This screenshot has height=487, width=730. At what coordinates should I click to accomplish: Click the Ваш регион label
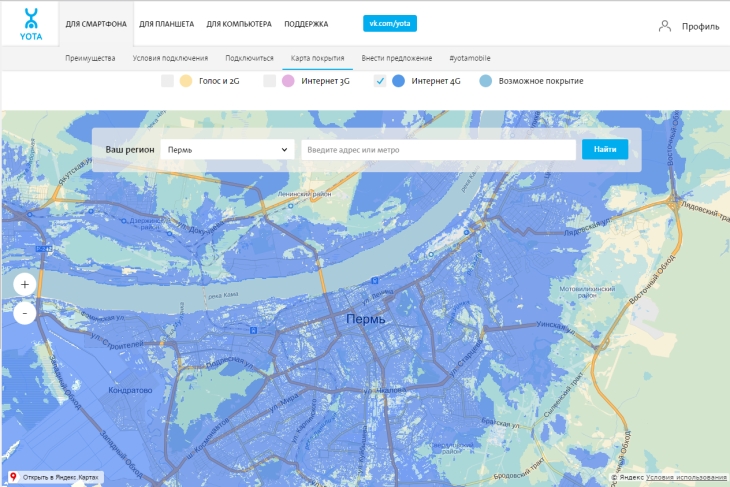(x=129, y=149)
